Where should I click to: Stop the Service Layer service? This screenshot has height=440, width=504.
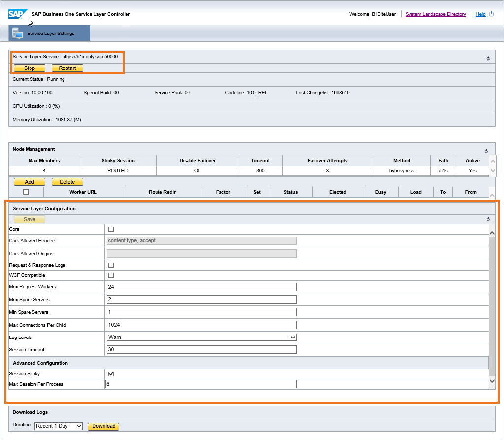pos(29,68)
